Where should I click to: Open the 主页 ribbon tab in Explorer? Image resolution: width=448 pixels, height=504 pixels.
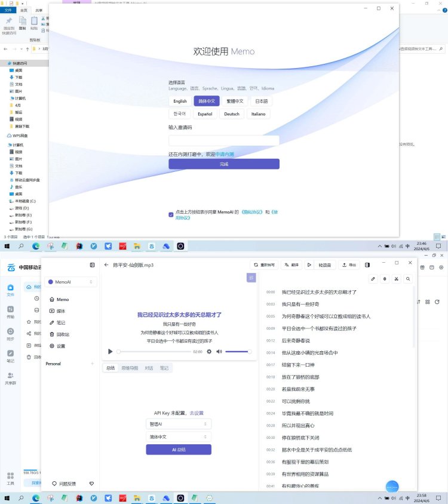click(23, 10)
